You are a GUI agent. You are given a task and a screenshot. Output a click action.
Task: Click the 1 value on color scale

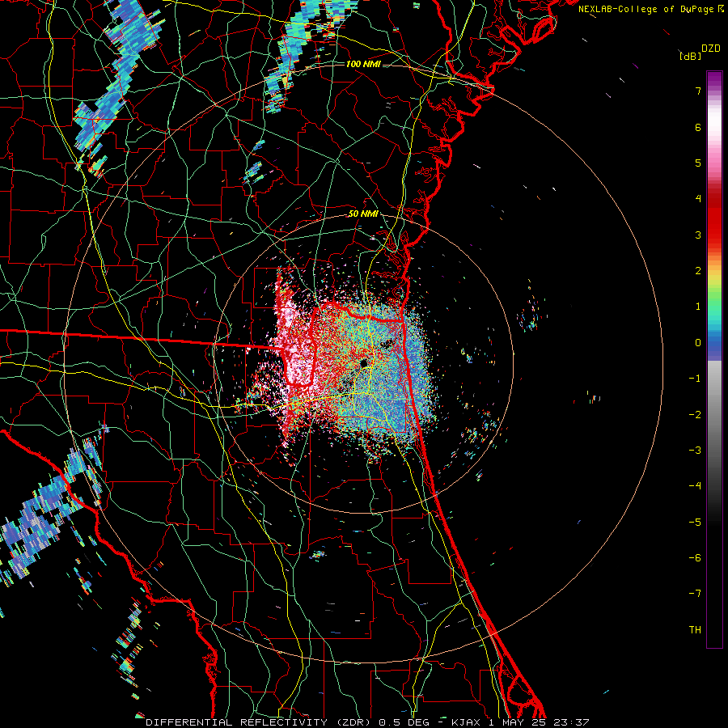698,307
